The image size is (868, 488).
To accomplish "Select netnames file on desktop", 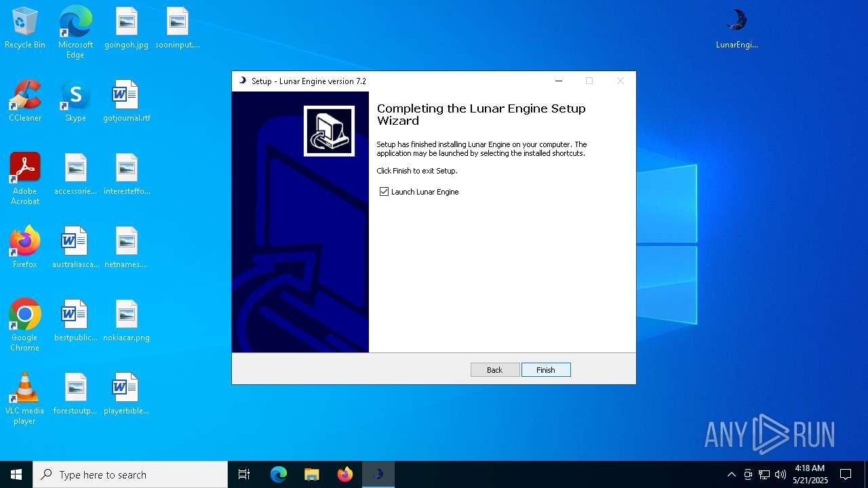I will point(126,248).
